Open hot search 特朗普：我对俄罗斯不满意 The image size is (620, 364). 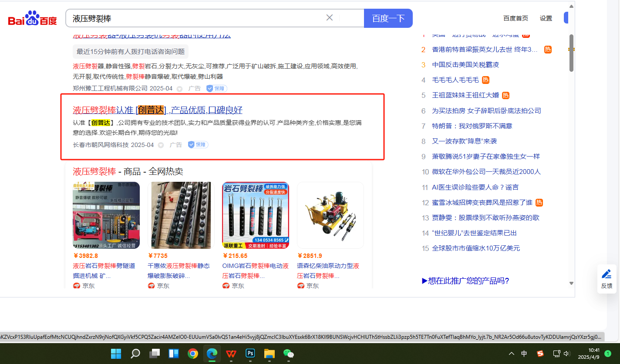pyautogui.click(x=472, y=126)
